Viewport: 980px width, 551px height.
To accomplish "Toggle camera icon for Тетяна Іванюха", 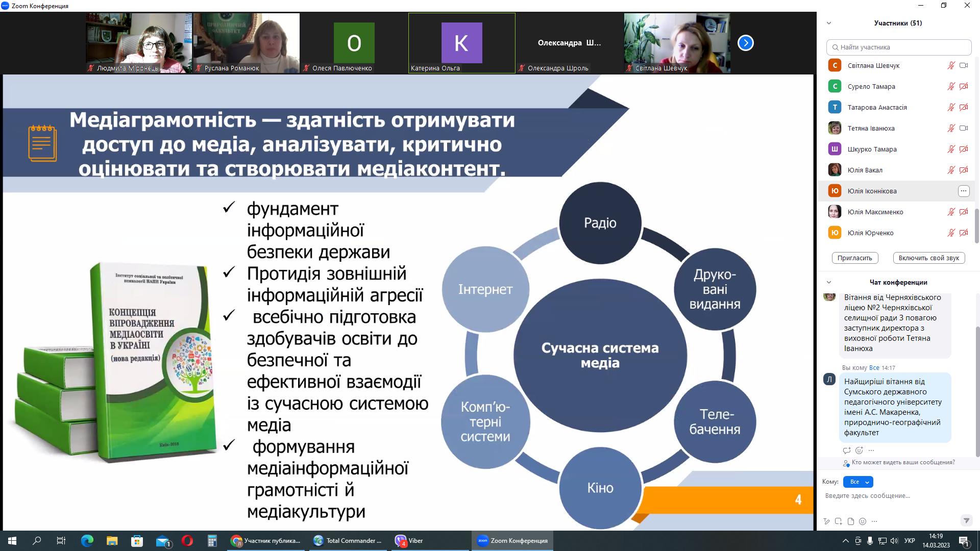I will click(964, 128).
